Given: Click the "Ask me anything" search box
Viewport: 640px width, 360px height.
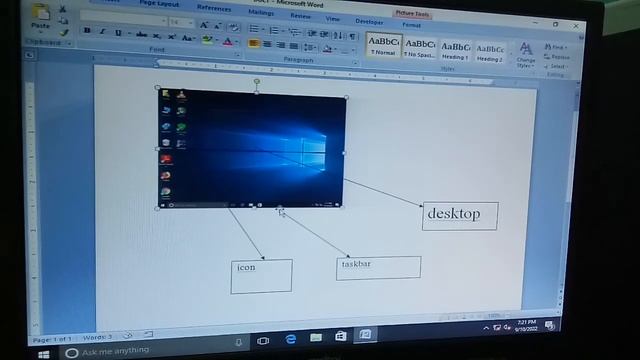Looking at the screenshot, I should [x=153, y=349].
